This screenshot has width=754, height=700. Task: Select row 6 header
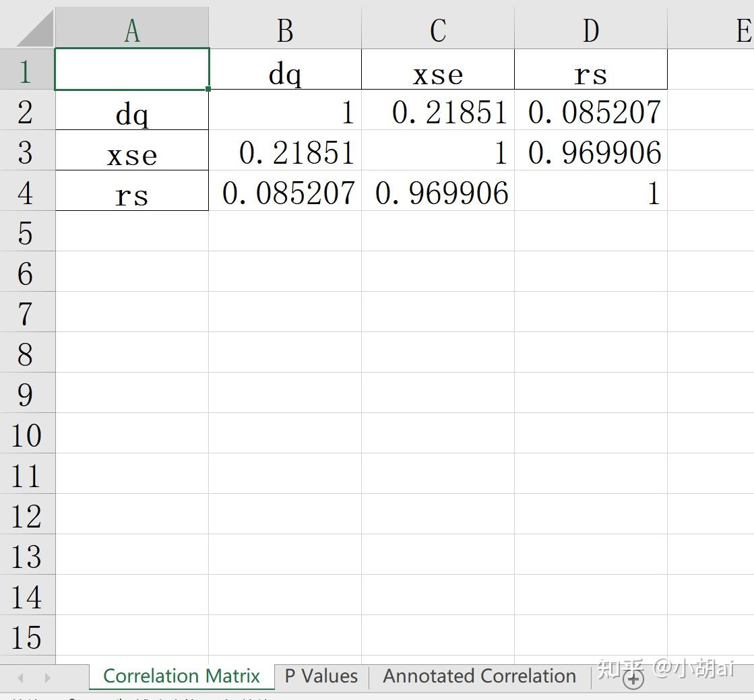pyautogui.click(x=28, y=272)
